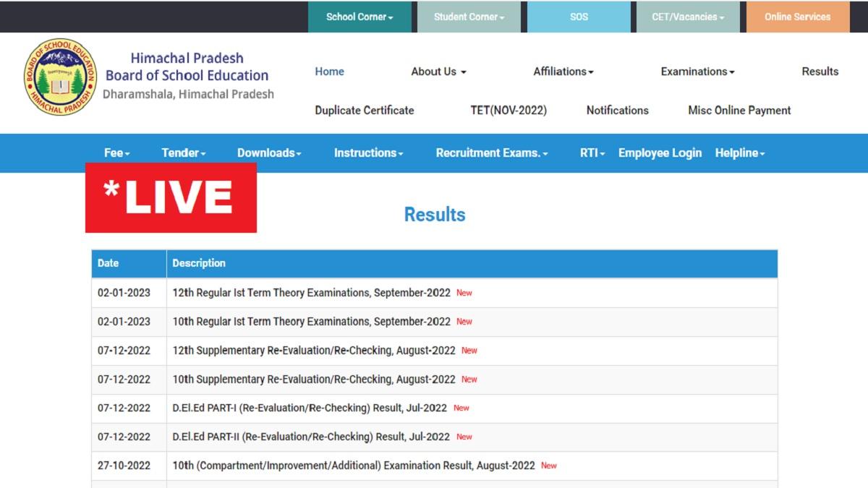Expand the Affiliations dropdown
This screenshot has width=868, height=488.
[x=563, y=72]
